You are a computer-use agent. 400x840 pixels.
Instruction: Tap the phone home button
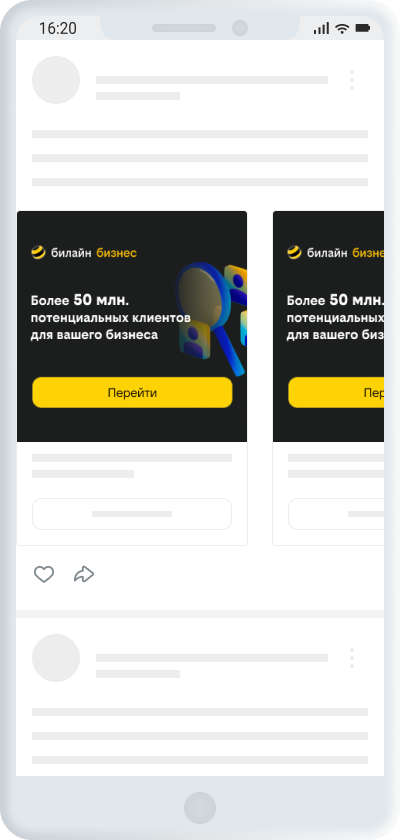[x=200, y=808]
